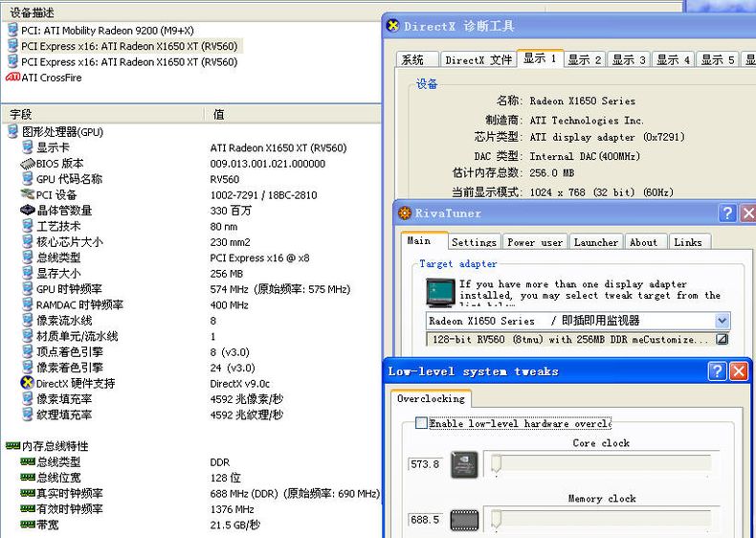Viewport: 756px width, 538px height.
Task: Close the Low-level system tweaks dialog
Action: pyautogui.click(x=739, y=371)
